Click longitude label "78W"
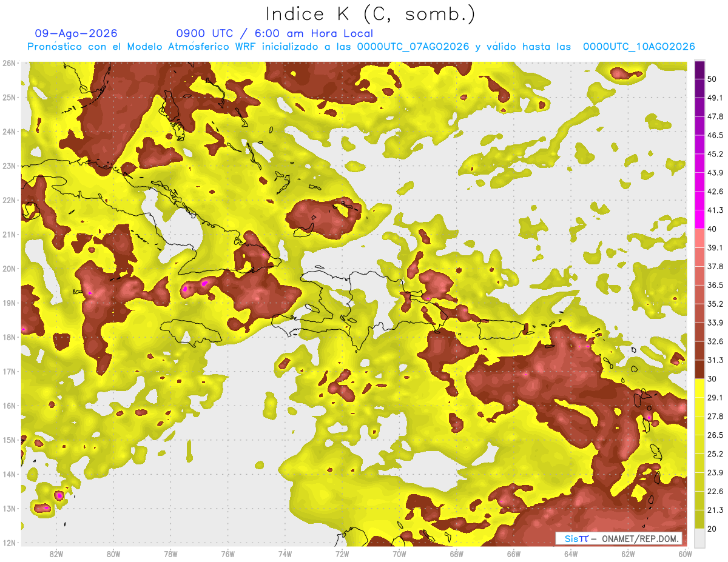The height and width of the screenshot is (562, 728). coord(170,554)
